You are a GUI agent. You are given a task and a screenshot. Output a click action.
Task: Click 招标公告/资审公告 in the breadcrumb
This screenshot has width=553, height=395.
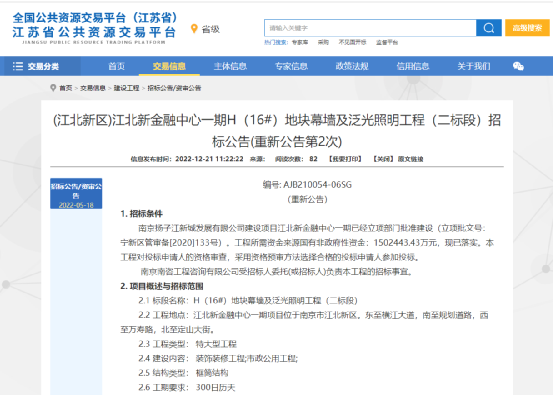174,88
